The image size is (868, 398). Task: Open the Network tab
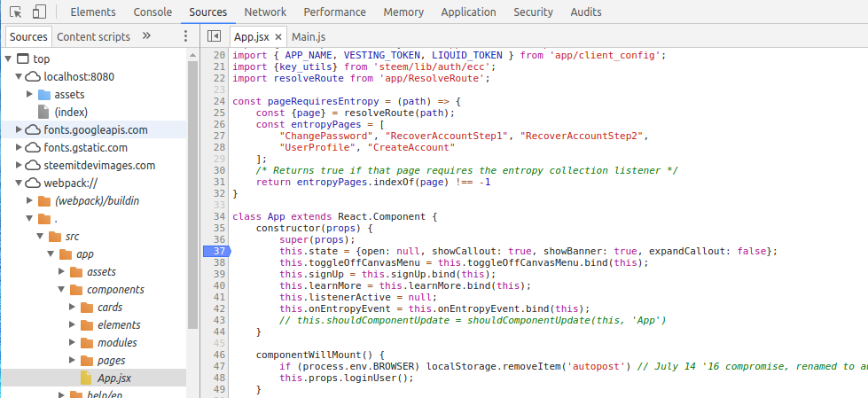coord(265,12)
